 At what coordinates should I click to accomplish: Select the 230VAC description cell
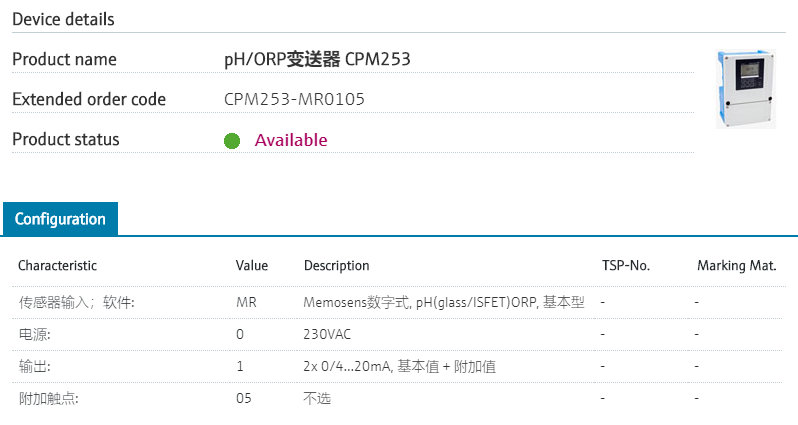pyautogui.click(x=328, y=334)
